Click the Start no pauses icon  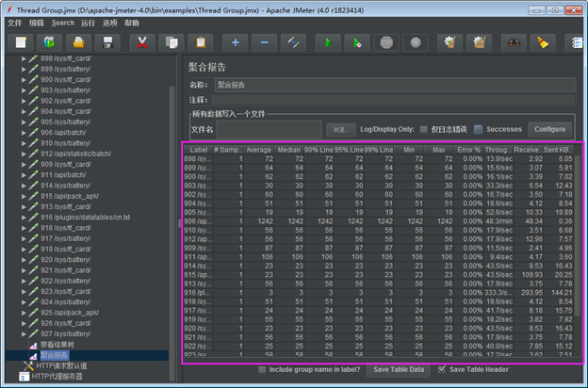click(357, 42)
